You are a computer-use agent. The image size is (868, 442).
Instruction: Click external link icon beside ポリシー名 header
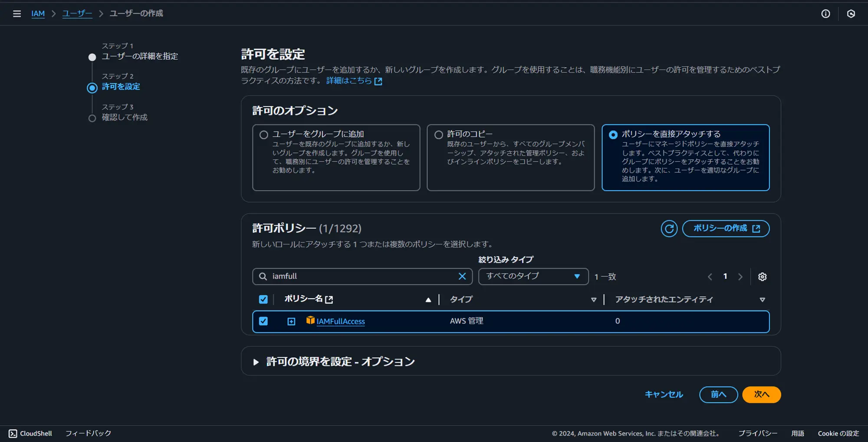[329, 299]
